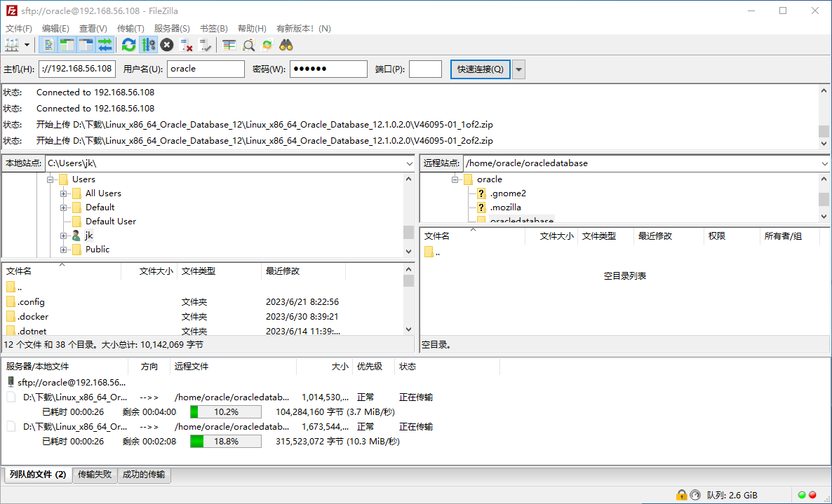Viewport: 832px width, 504px height.
Task: Toggle the message log display
Action: point(48,44)
